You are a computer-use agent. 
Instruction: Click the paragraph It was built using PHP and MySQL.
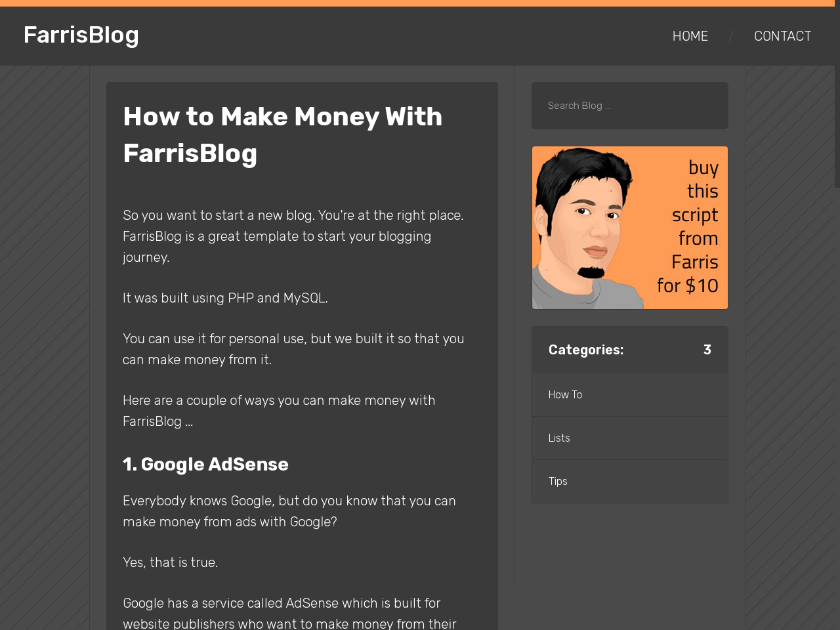(225, 298)
